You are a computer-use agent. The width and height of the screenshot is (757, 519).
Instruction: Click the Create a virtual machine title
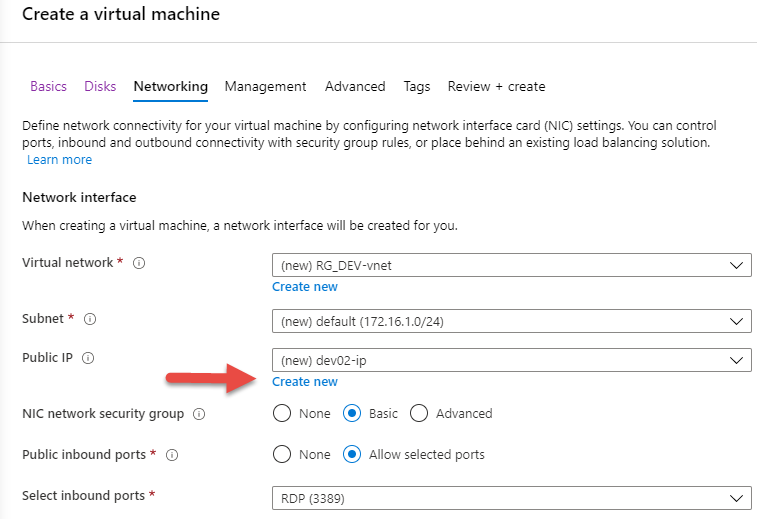pos(121,14)
